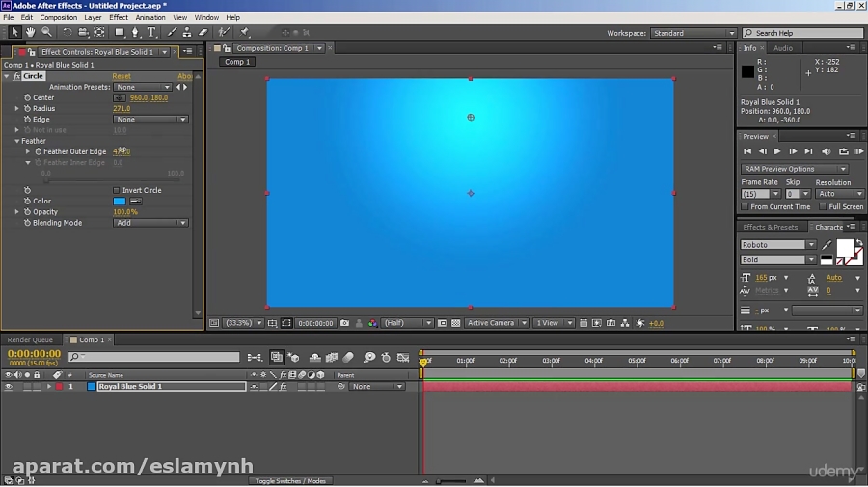Expand the Radius property
Image resolution: width=868 pixels, height=487 pixels.
17,109
